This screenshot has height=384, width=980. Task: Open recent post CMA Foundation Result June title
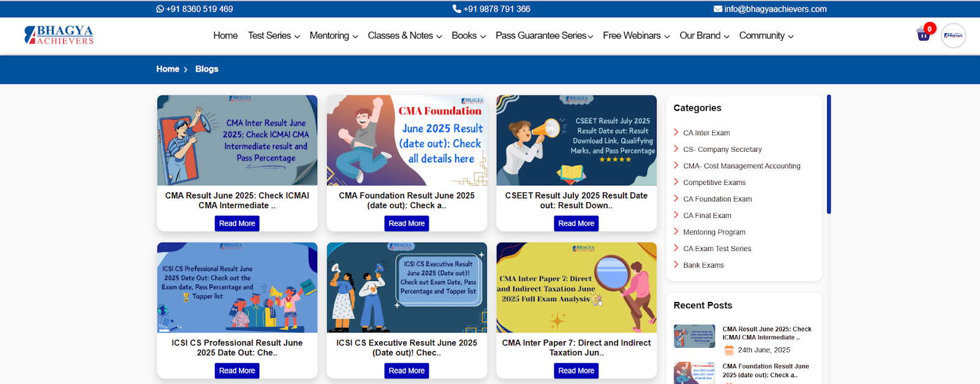[x=766, y=371]
